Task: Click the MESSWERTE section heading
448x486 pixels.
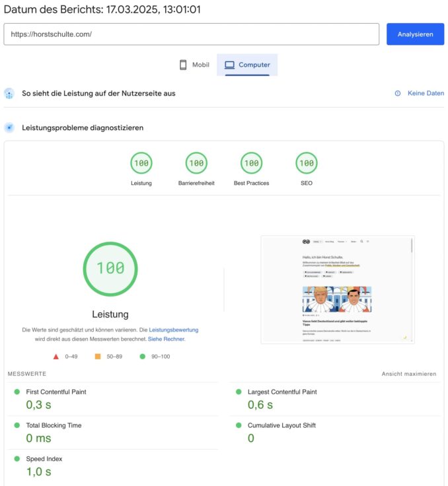Action: point(27,374)
